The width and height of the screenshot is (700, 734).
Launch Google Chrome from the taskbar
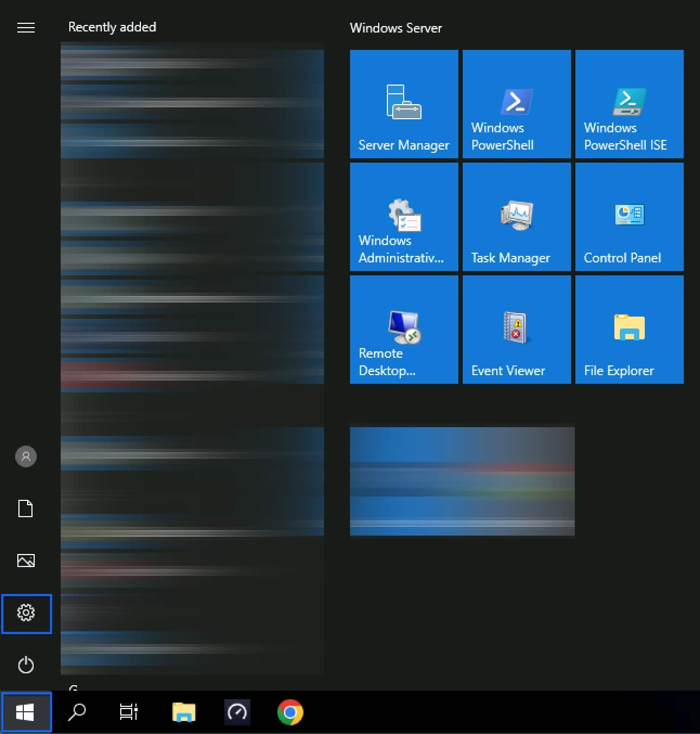point(290,712)
